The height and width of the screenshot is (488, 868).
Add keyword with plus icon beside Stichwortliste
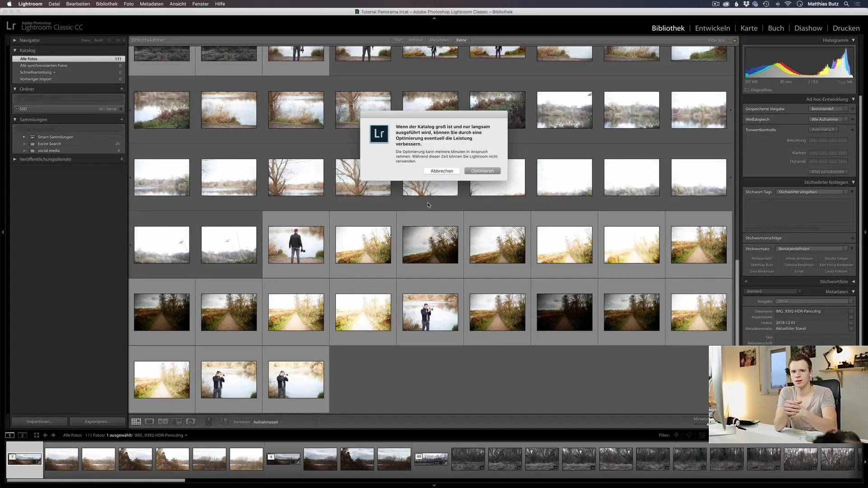[746, 281]
